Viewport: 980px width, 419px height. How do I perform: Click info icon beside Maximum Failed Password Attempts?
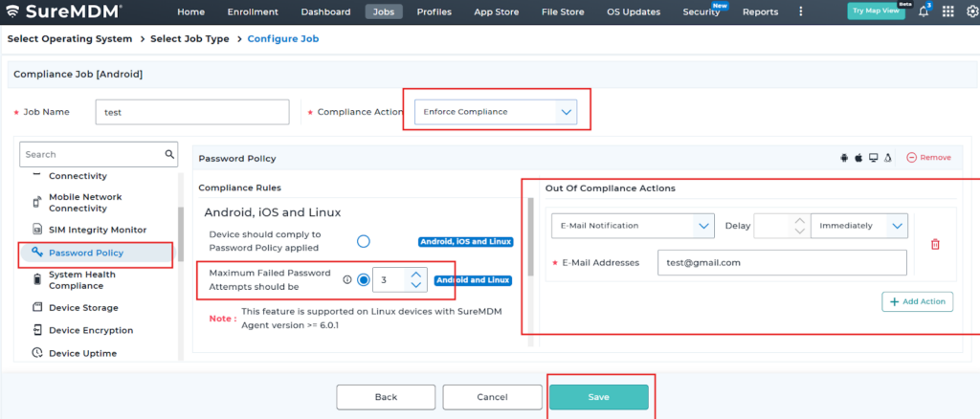pyautogui.click(x=346, y=280)
